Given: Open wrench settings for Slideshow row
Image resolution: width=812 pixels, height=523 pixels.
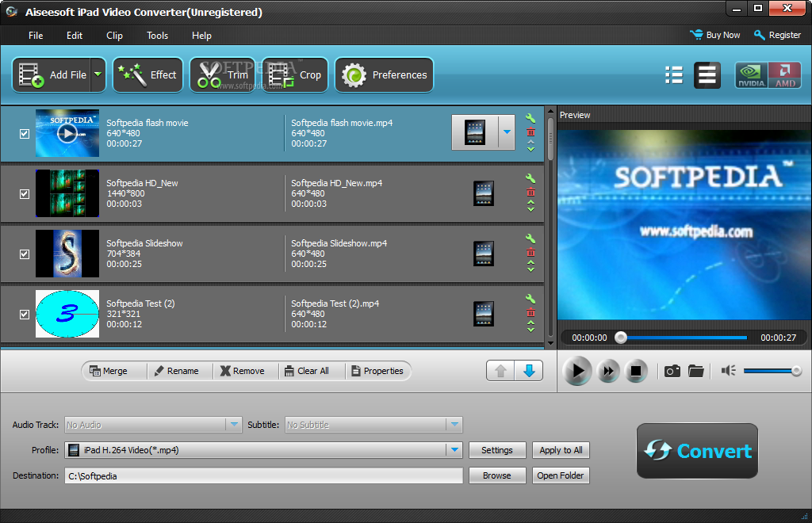Looking at the screenshot, I should (530, 239).
